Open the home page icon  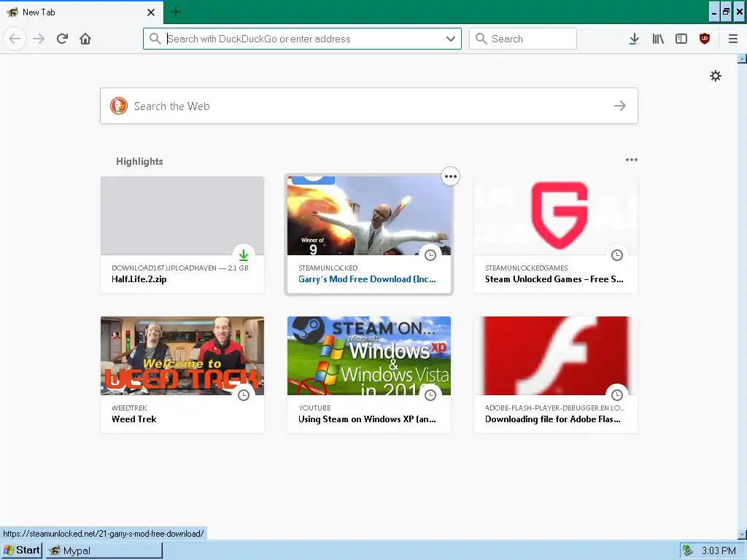85,39
